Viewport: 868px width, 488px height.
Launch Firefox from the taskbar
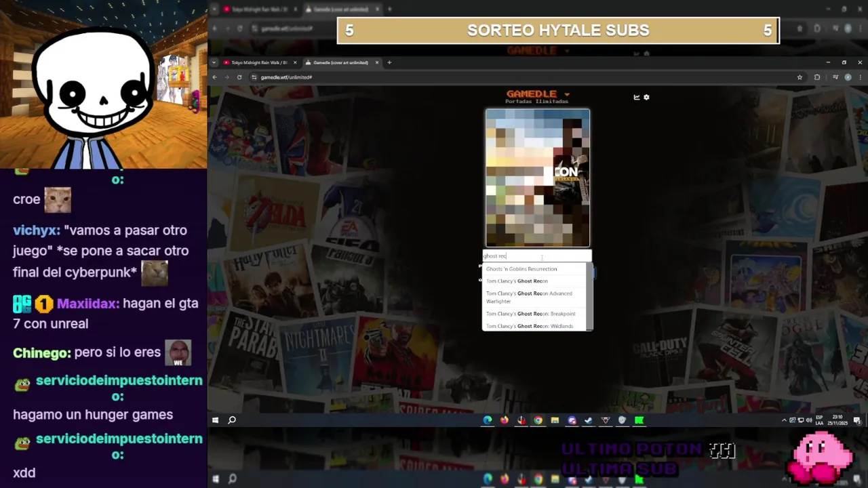(505, 420)
